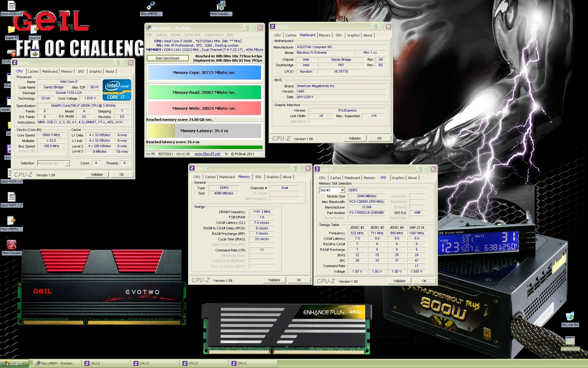
Task: Open the Comparisons menu in MaxxMEM
Action: (213, 35)
